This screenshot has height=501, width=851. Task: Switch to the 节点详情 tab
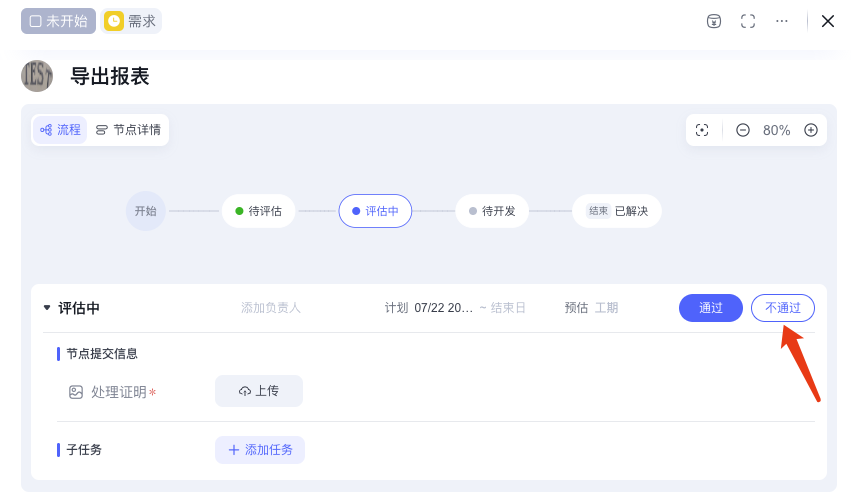128,130
